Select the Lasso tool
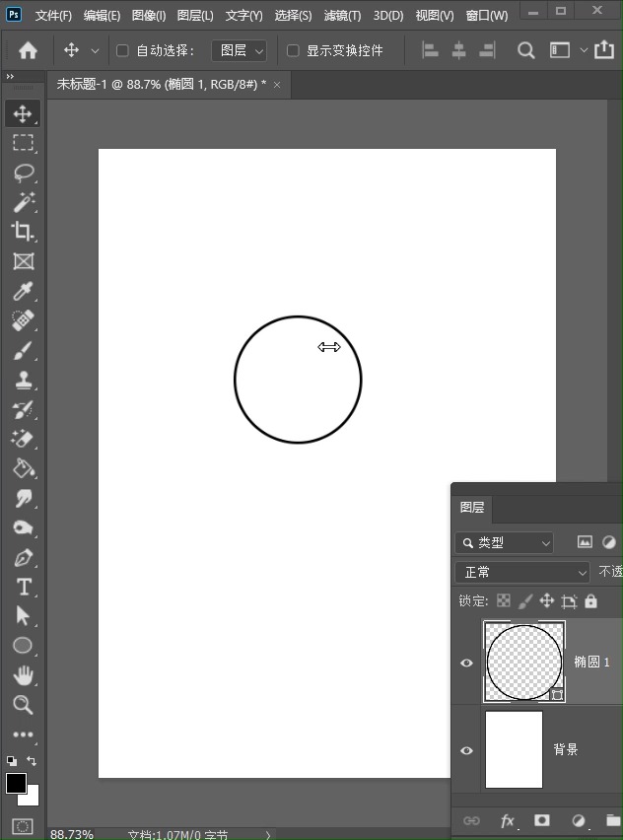 [x=23, y=173]
